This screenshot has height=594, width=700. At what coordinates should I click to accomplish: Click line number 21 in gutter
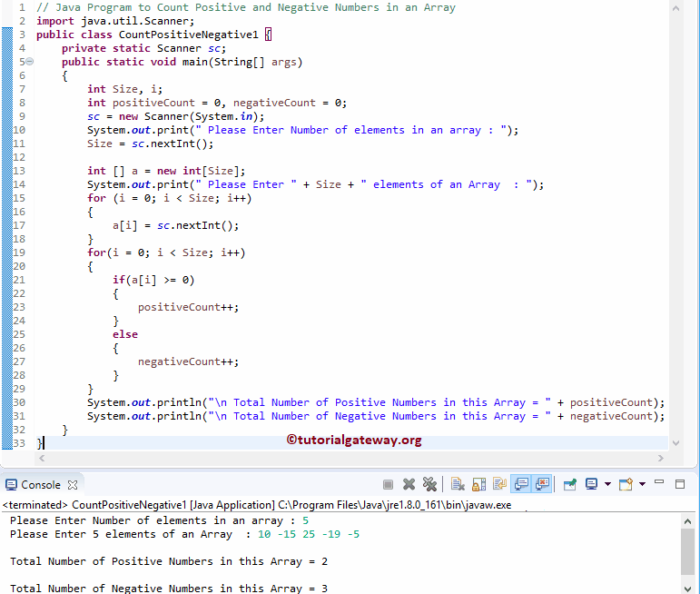(x=19, y=280)
